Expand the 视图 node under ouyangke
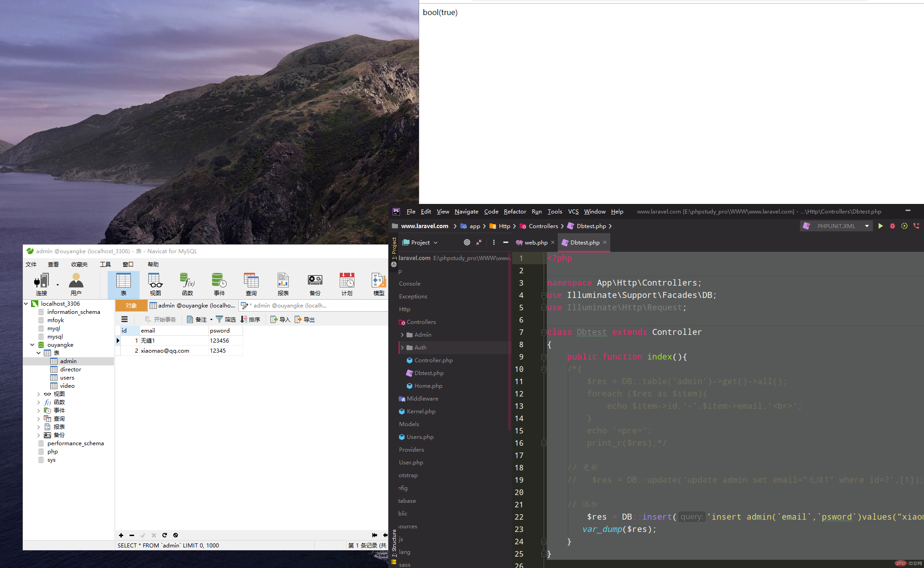This screenshot has height=568, width=924. 39,394
